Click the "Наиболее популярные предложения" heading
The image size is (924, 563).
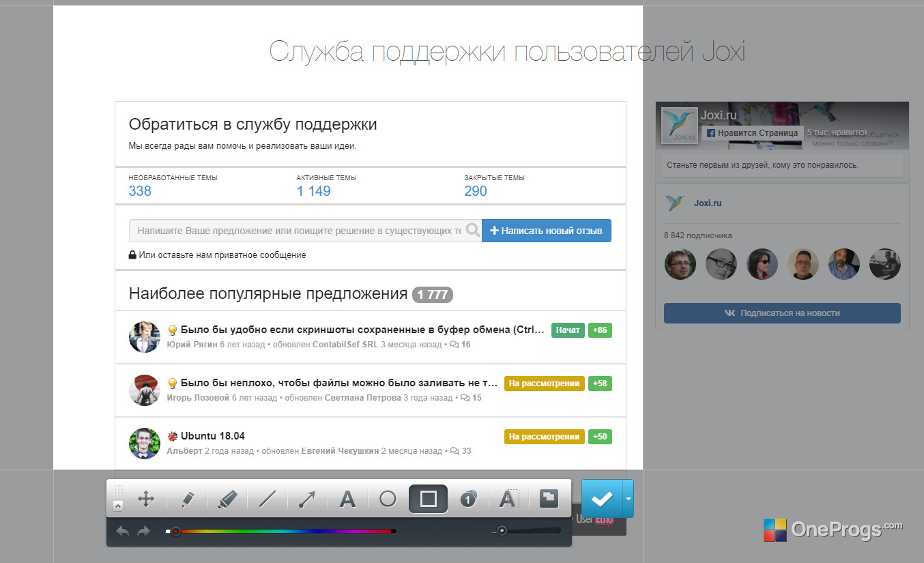pyautogui.click(x=268, y=294)
